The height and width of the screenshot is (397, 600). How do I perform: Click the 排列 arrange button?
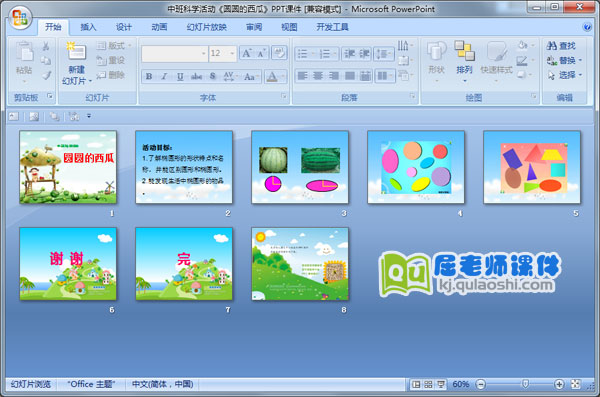[x=465, y=61]
